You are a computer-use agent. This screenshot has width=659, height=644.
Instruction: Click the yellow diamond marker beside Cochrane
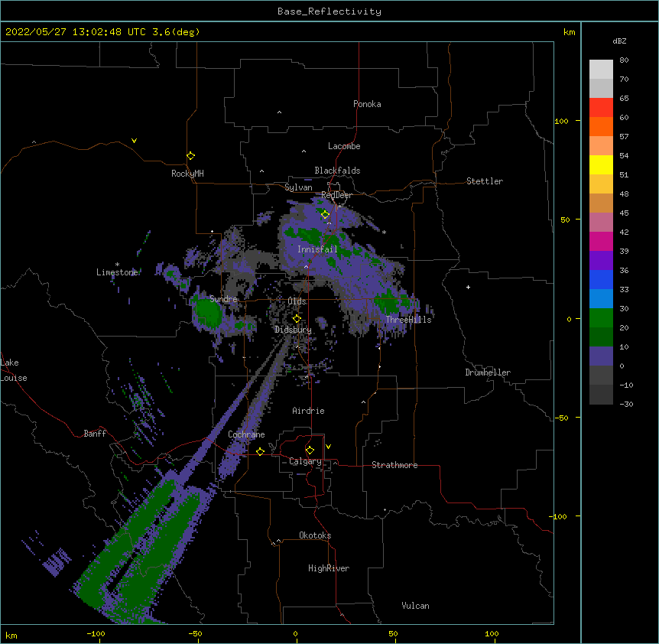click(260, 451)
